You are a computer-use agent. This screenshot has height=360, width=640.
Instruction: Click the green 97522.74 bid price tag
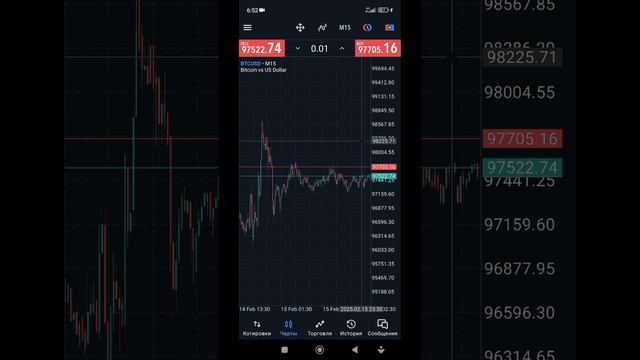click(x=384, y=176)
